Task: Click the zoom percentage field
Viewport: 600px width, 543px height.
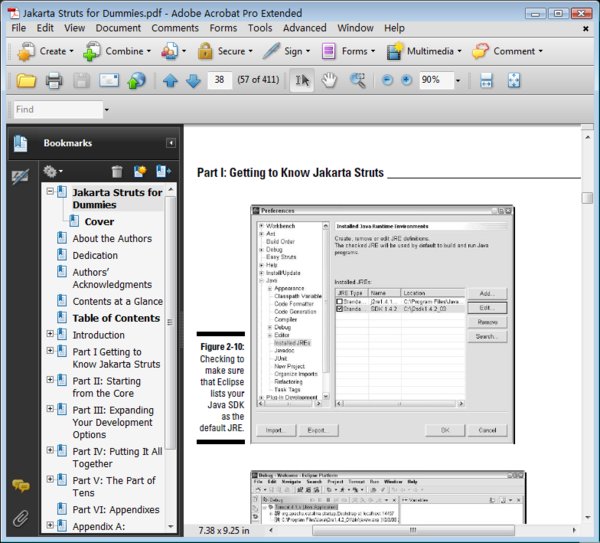Action: pyautogui.click(x=436, y=80)
